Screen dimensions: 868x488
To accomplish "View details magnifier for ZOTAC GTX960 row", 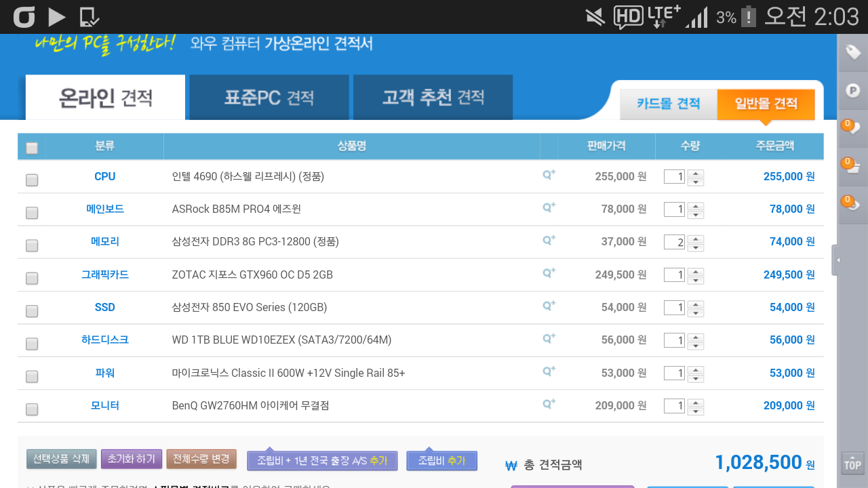I will (x=549, y=273).
